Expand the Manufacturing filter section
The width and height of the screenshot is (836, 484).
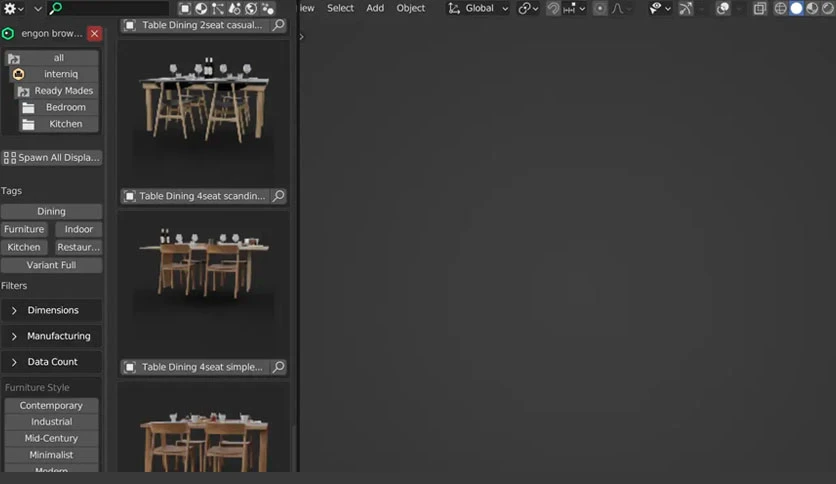[51, 336]
